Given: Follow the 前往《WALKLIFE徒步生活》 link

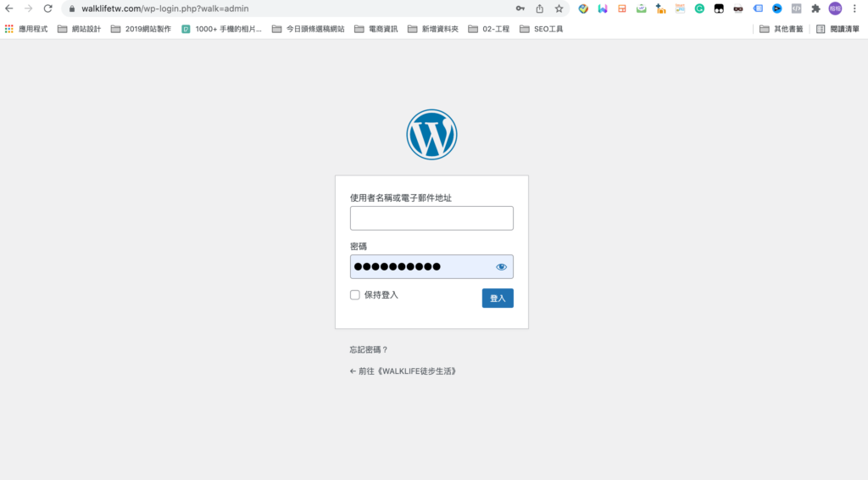Looking at the screenshot, I should tap(403, 371).
